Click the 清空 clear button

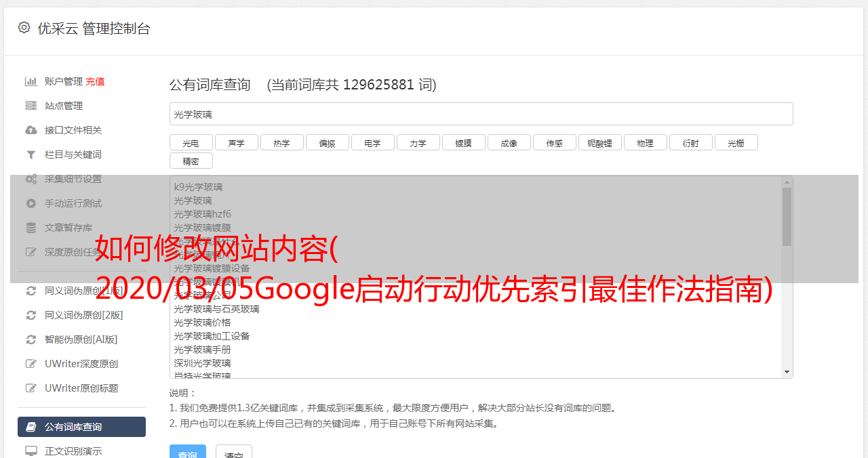(234, 452)
